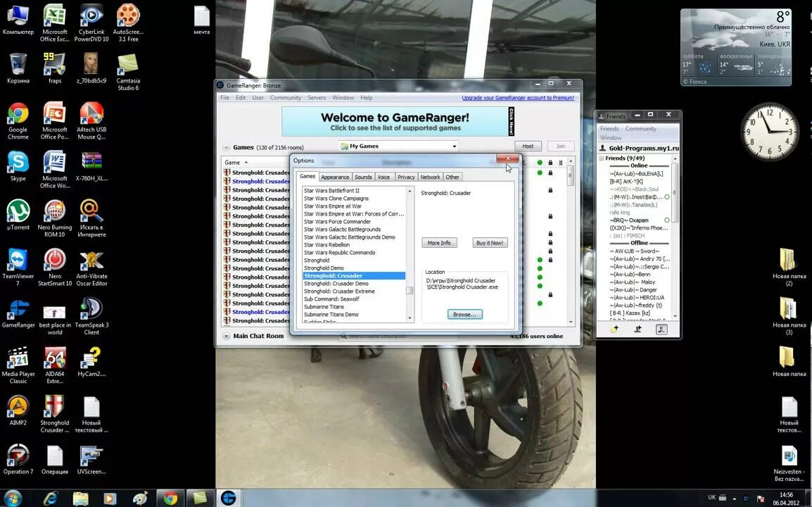The width and height of the screenshot is (812, 507).
Task: Open CyberLink PowerDVD 10 shortcut
Action: [91, 23]
